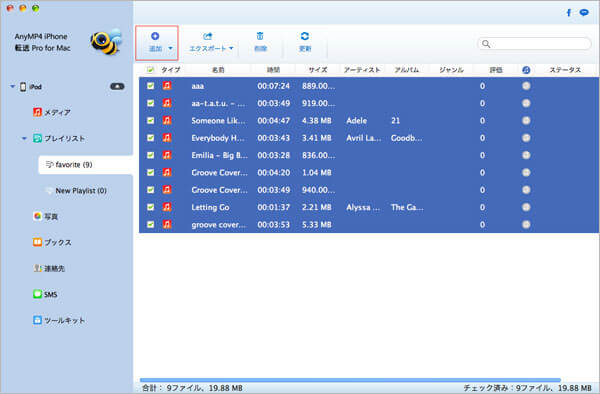This screenshot has width=600, height=394.
Task: Sort by the アーティスト column header
Action: 362,70
